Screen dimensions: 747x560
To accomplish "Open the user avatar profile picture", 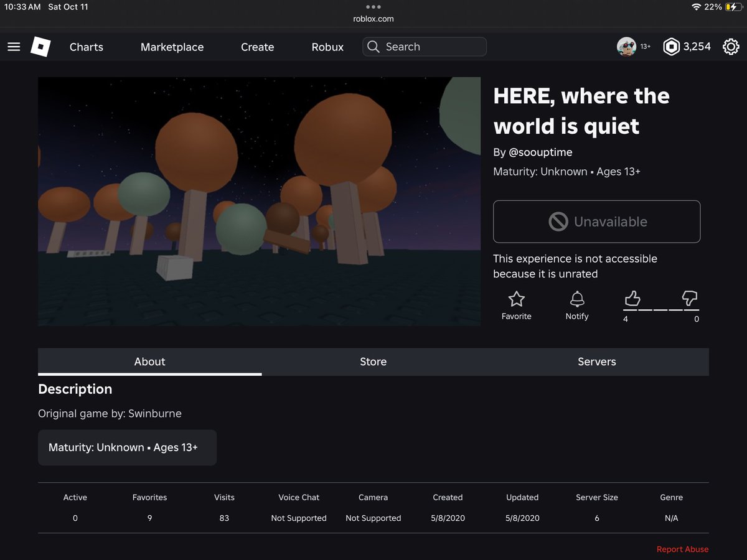I will [x=626, y=47].
